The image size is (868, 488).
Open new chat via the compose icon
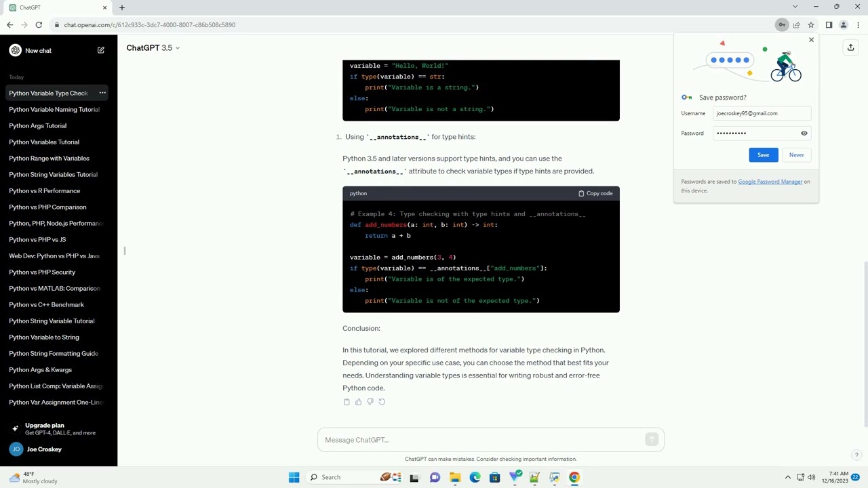point(101,50)
